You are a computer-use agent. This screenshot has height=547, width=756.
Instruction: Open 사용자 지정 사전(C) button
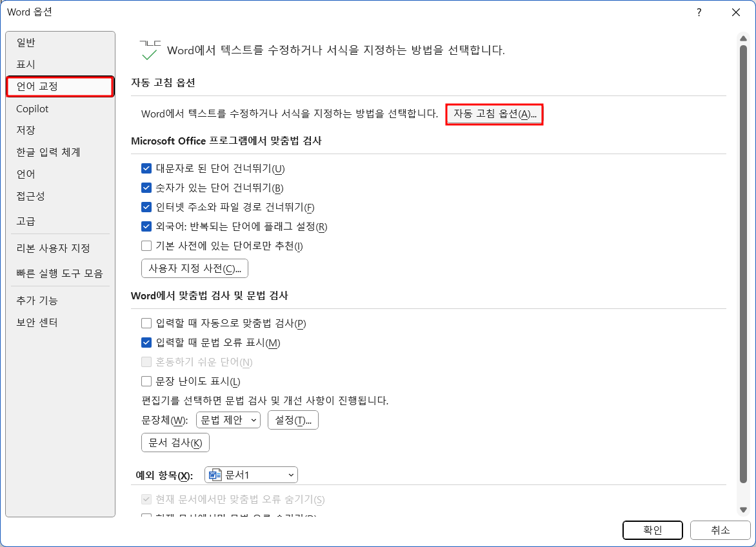click(x=195, y=268)
